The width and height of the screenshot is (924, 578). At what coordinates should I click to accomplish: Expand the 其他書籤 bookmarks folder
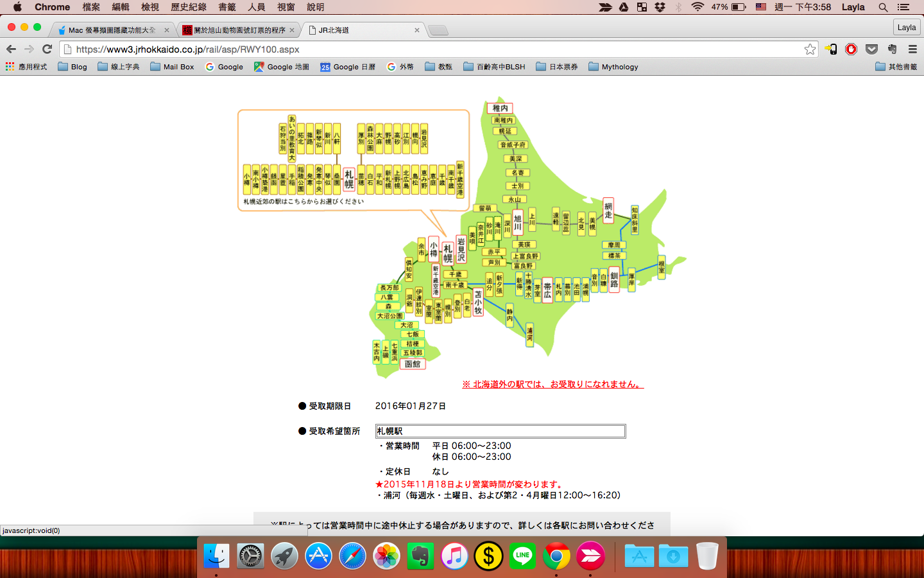point(896,67)
